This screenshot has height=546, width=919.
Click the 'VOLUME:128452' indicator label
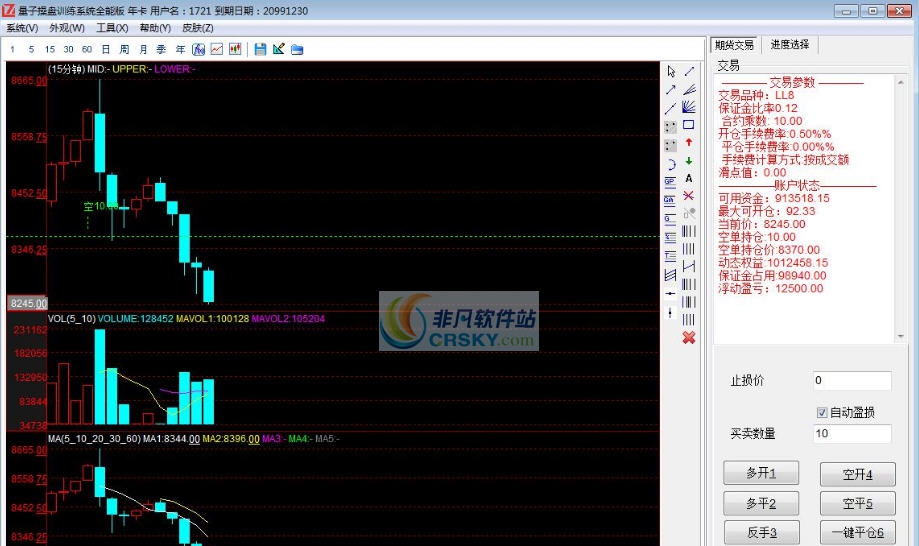click(135, 319)
